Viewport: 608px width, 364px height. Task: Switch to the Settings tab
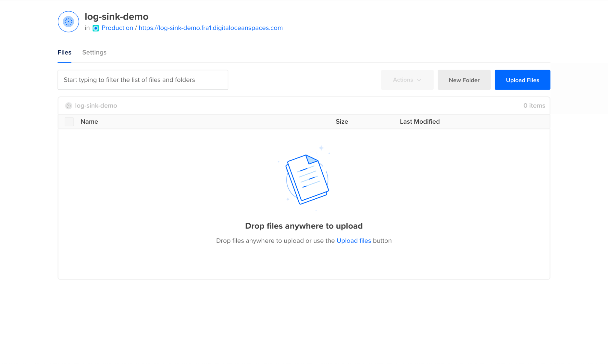[x=94, y=52]
